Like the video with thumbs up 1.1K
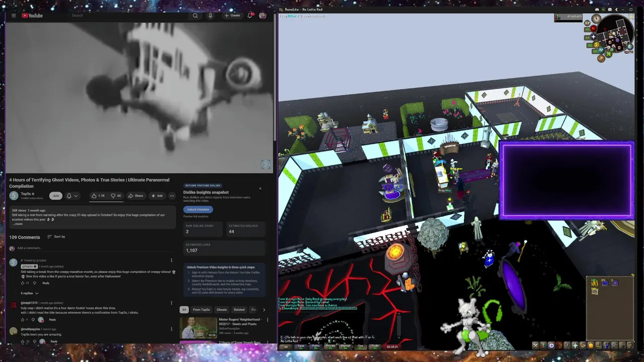This screenshot has width=644, height=362. coord(99,196)
